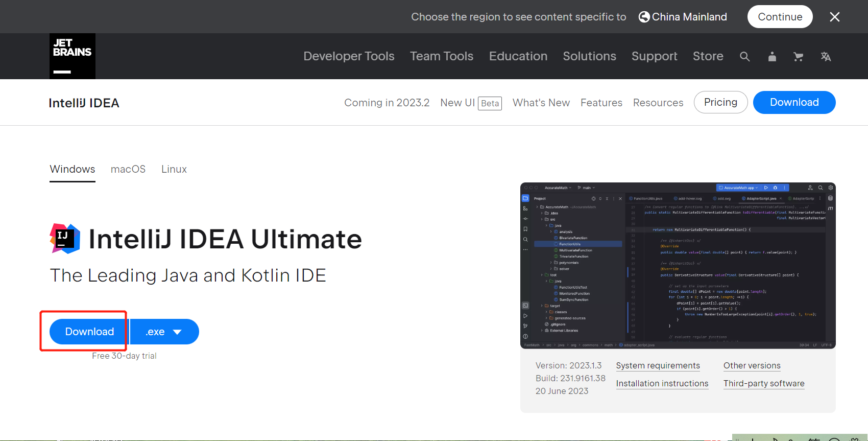The height and width of the screenshot is (441, 868).
Task: Click the 'Build: 231.9161.38' text
Action: click(x=570, y=379)
